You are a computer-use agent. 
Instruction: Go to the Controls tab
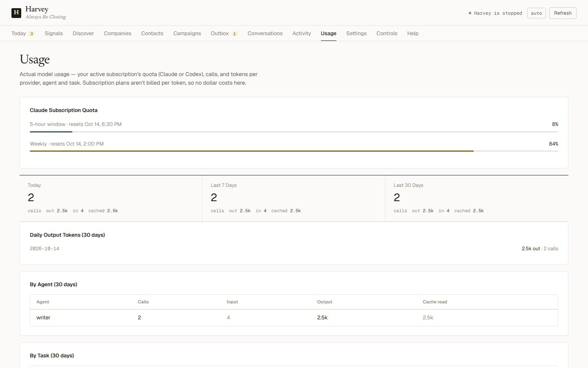[x=387, y=34]
